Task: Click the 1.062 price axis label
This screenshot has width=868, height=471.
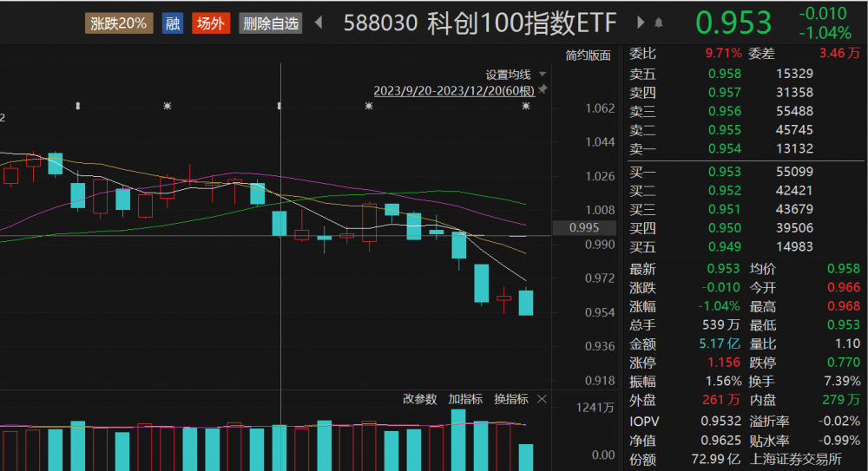Action: pos(600,108)
